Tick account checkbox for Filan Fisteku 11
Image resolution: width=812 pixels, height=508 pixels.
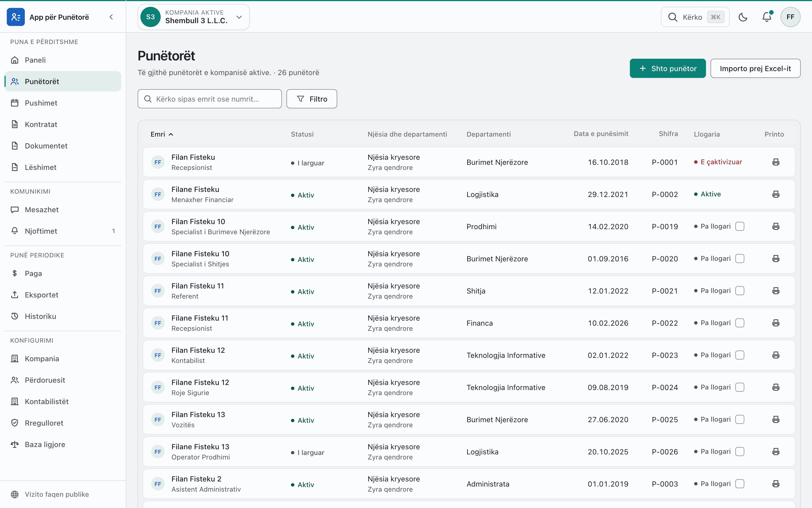coord(740,291)
